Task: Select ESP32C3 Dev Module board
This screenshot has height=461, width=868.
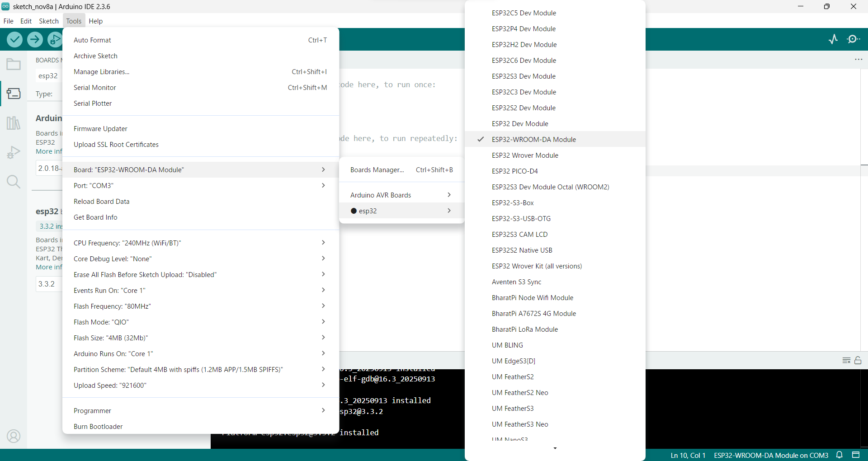Action: pos(555,92)
